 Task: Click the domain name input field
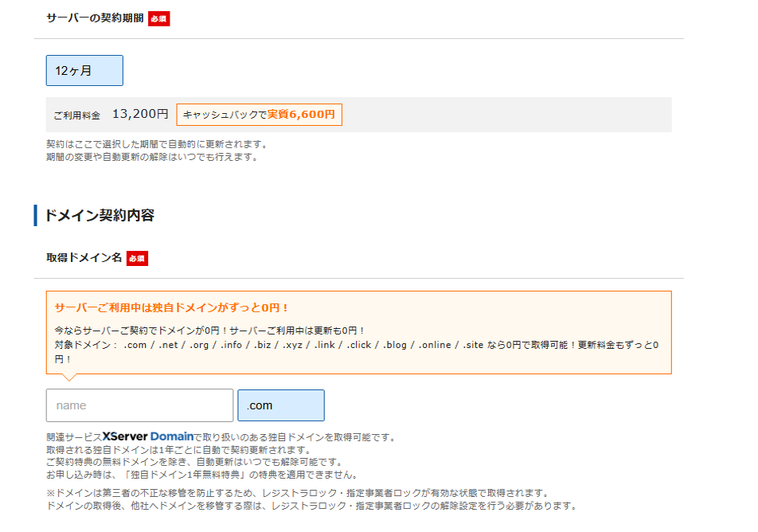click(139, 405)
